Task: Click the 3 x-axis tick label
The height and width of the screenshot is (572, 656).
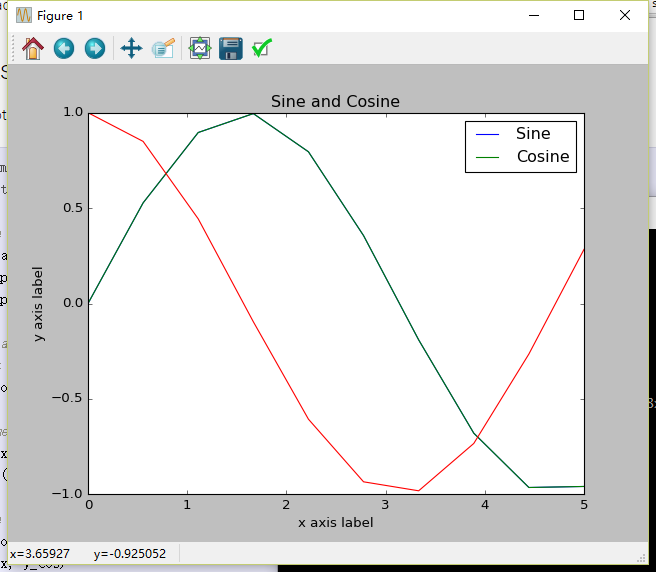Action: [x=385, y=505]
